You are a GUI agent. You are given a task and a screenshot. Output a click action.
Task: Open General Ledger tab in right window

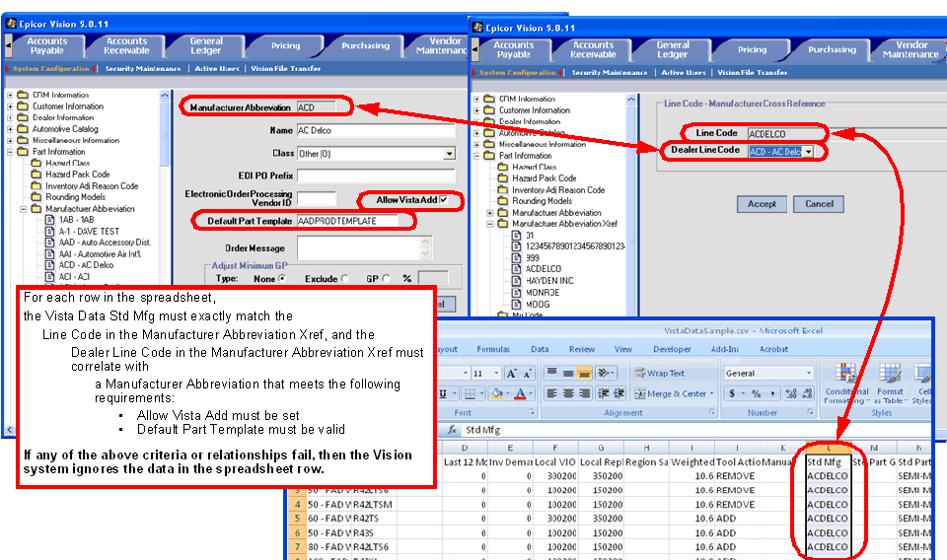point(672,49)
